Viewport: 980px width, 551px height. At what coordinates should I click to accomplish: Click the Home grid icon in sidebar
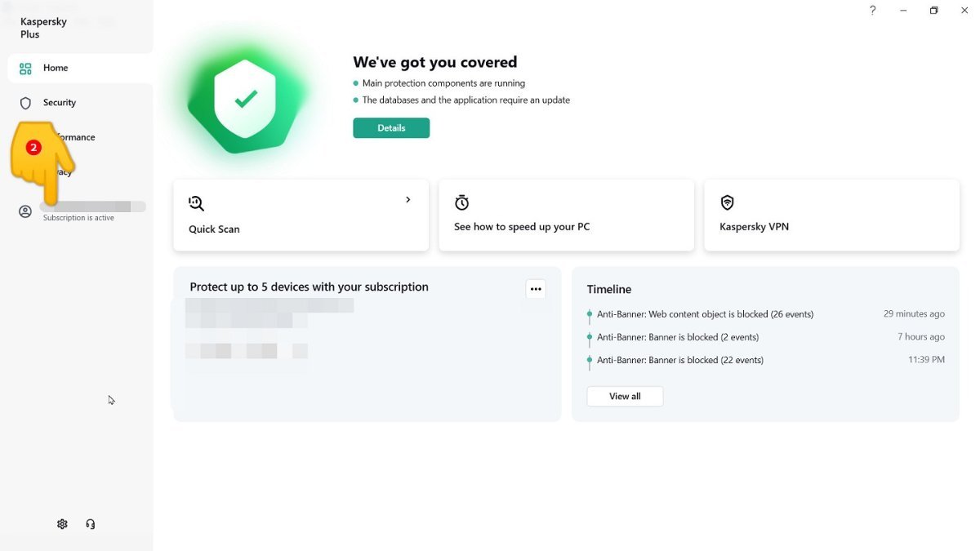tap(25, 69)
